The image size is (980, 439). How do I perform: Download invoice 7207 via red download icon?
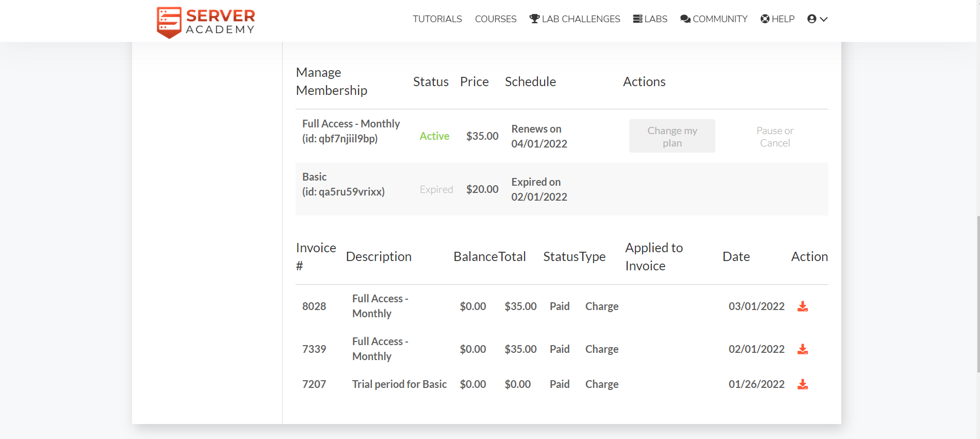803,384
